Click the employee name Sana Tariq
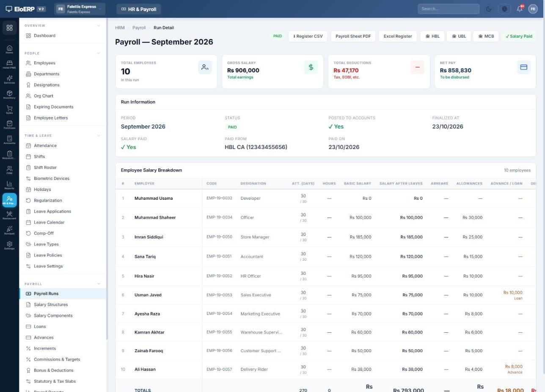Viewport: 545px width, 392px height. click(145, 257)
